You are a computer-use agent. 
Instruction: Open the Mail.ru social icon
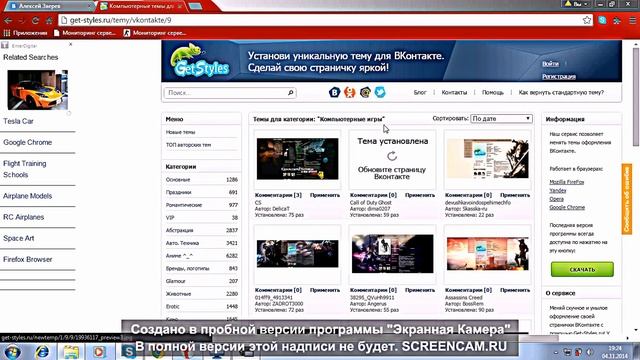[365, 92]
